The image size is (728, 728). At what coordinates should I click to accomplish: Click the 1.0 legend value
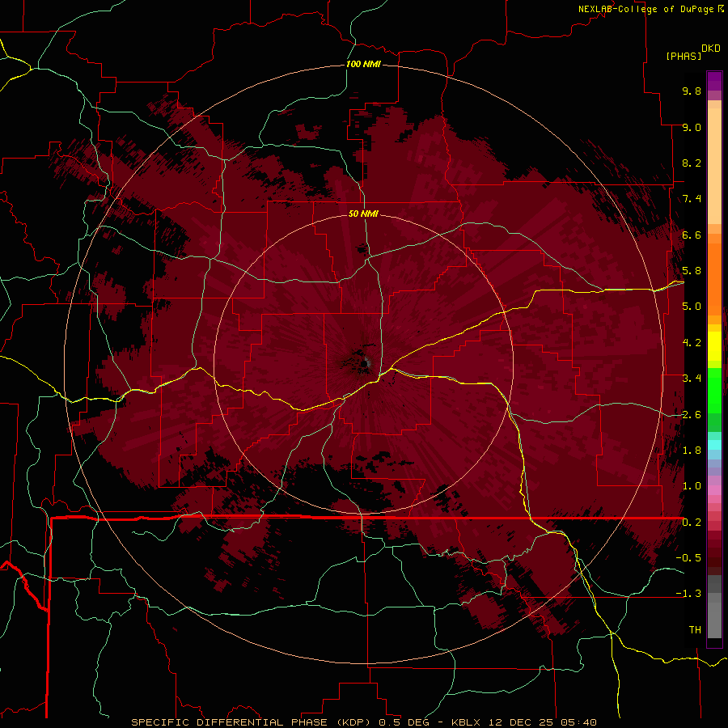coord(692,486)
